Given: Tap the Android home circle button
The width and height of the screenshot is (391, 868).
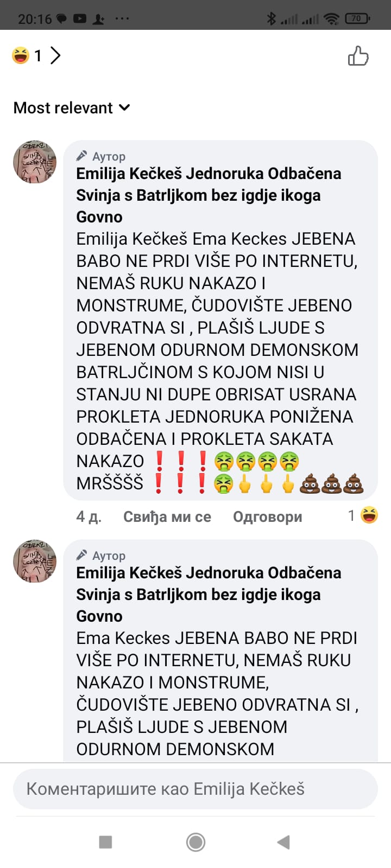Looking at the screenshot, I should tap(195, 842).
